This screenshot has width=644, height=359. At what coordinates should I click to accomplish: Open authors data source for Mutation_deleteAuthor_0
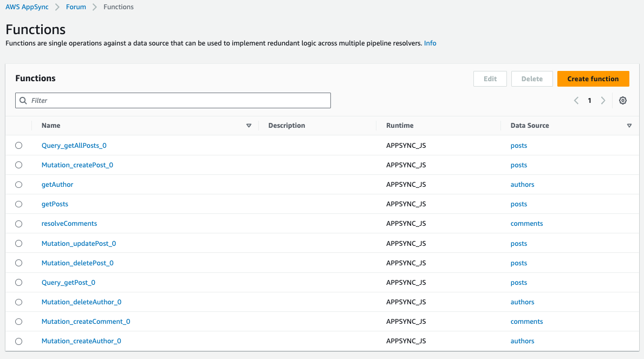tap(523, 302)
